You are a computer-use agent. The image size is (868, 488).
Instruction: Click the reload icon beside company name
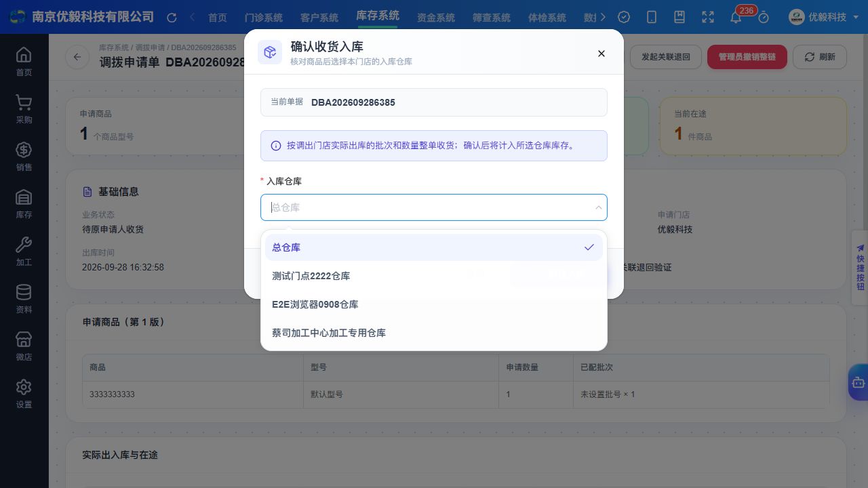point(172,18)
